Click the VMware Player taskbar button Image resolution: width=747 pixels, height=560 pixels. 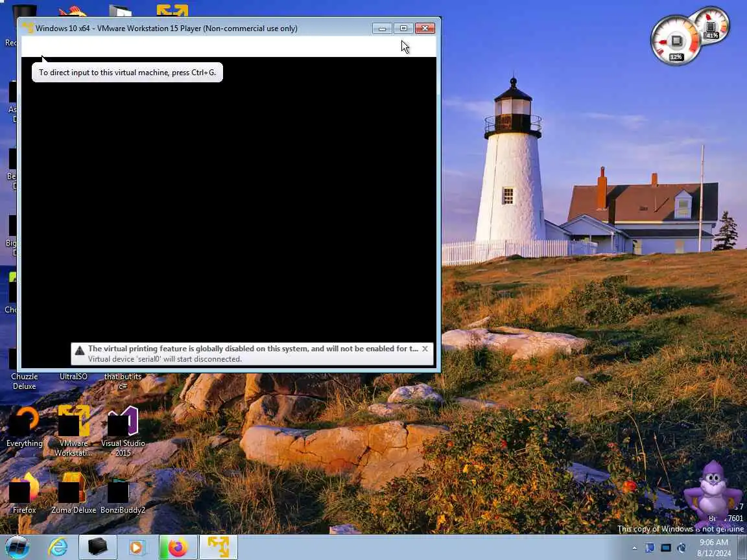[218, 547]
